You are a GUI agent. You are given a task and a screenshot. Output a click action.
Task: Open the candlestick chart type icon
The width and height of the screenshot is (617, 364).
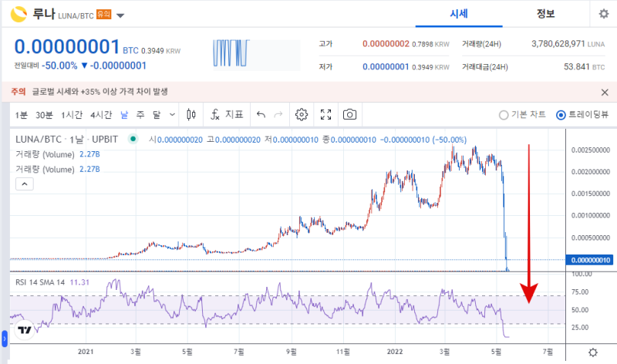pyautogui.click(x=191, y=114)
